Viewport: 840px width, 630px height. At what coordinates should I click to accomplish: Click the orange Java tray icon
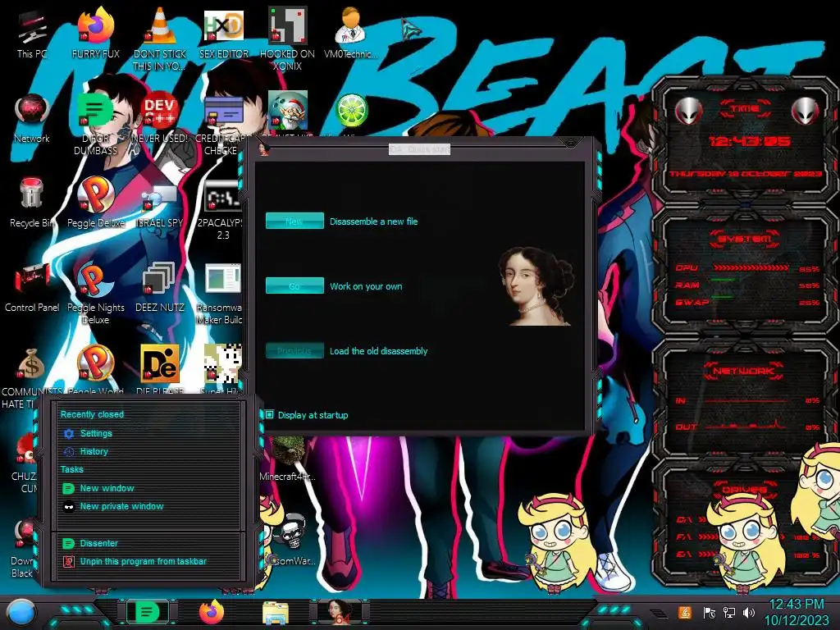tap(685, 612)
